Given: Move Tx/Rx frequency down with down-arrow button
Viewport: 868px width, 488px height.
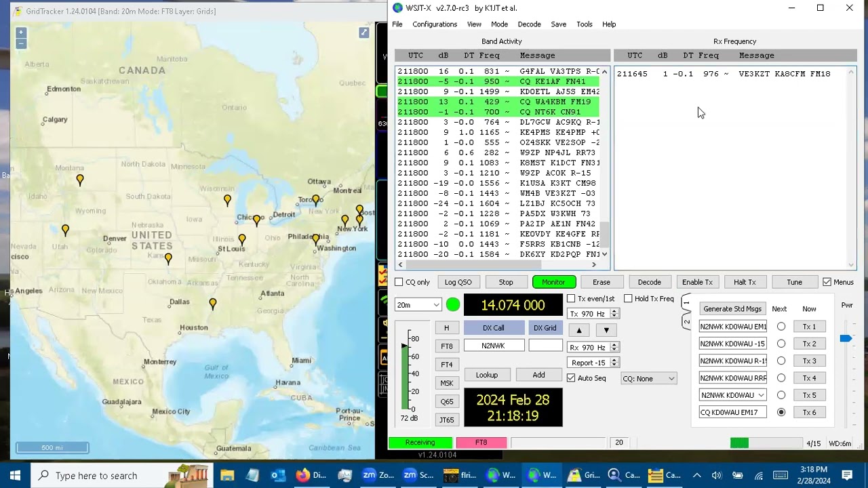Looking at the screenshot, I should pyautogui.click(x=606, y=330).
